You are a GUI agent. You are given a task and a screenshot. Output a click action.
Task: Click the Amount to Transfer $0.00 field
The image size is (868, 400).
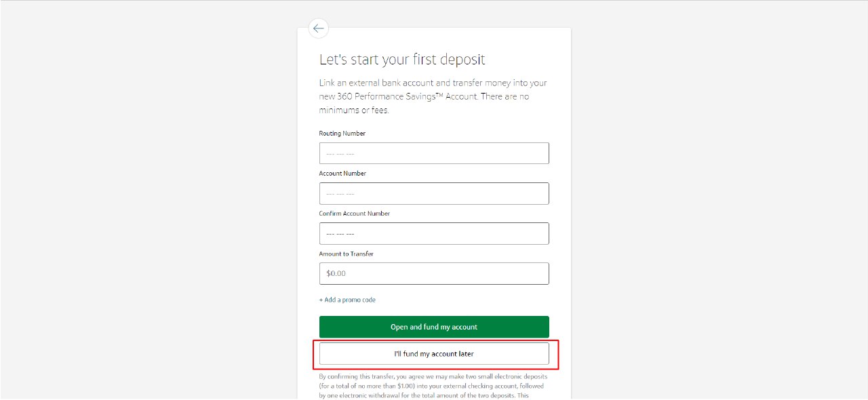click(x=434, y=273)
